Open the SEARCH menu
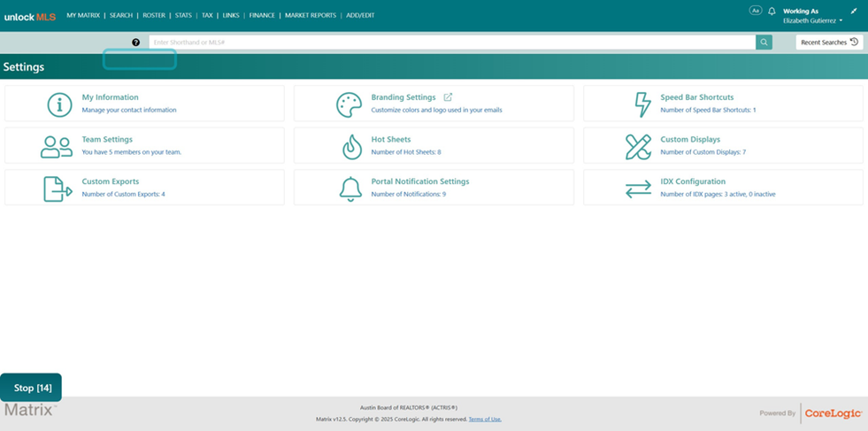The height and width of the screenshot is (431, 868). pos(120,16)
